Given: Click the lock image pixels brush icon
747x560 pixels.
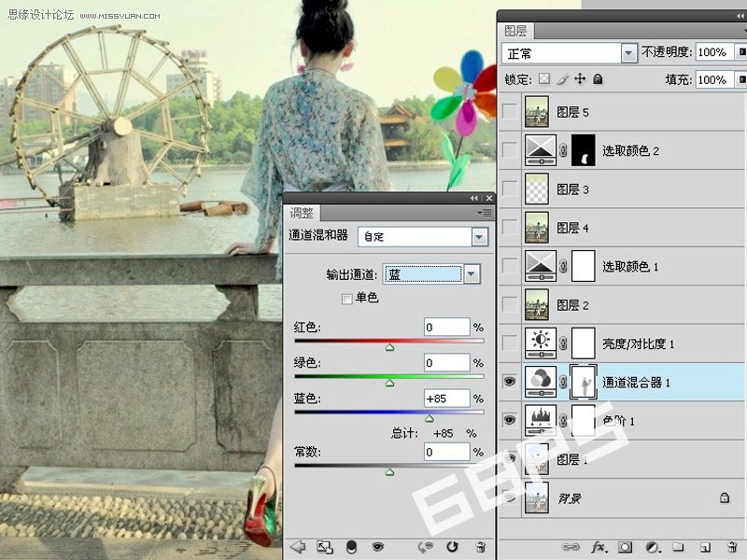Looking at the screenshot, I should click(562, 79).
